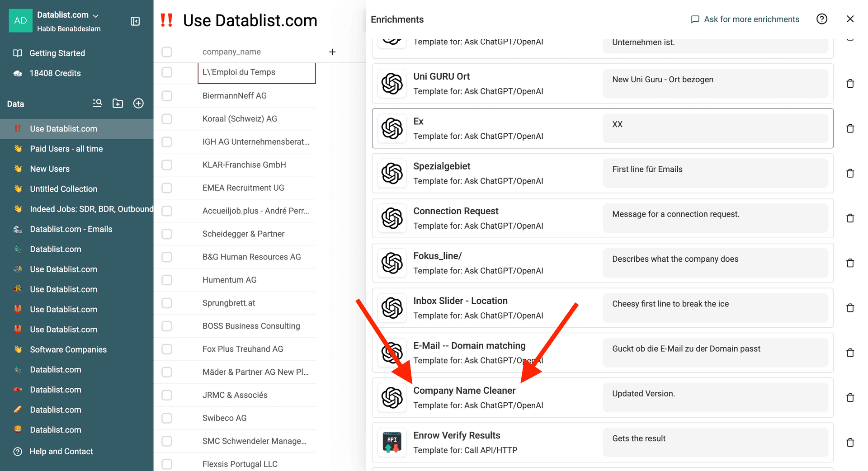
Task: Click the search collections icon
Action: pyautogui.click(x=97, y=104)
